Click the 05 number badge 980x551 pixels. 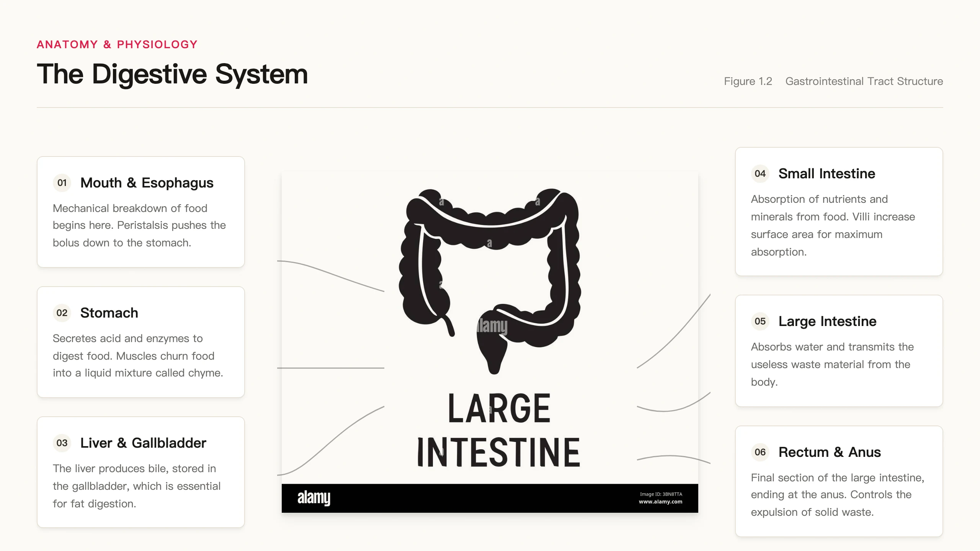pyautogui.click(x=760, y=321)
